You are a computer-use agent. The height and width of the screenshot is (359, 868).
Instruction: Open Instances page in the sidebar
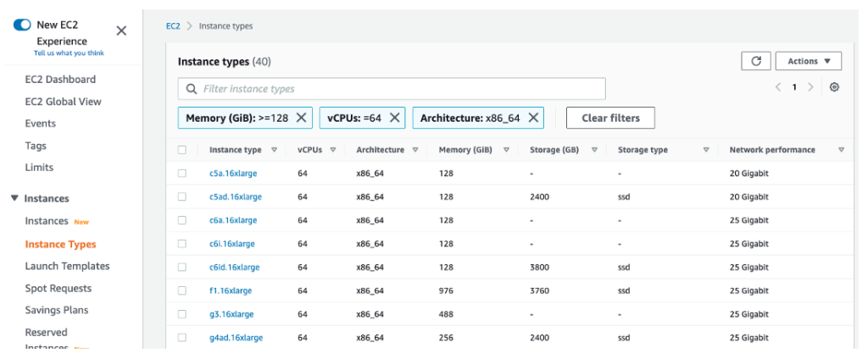click(47, 221)
